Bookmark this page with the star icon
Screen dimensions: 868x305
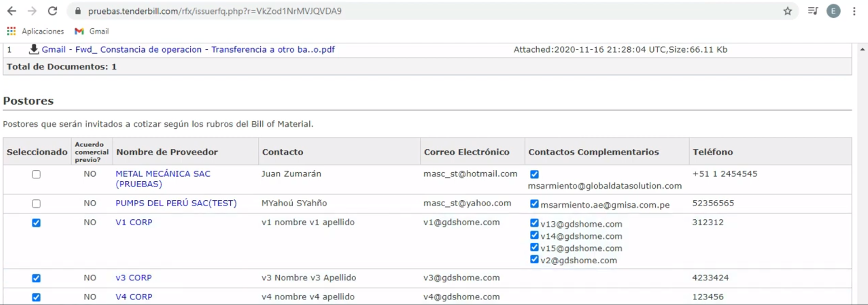[x=788, y=11]
